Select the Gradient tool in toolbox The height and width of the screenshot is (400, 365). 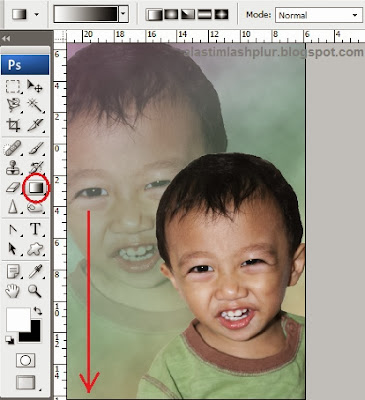36,188
